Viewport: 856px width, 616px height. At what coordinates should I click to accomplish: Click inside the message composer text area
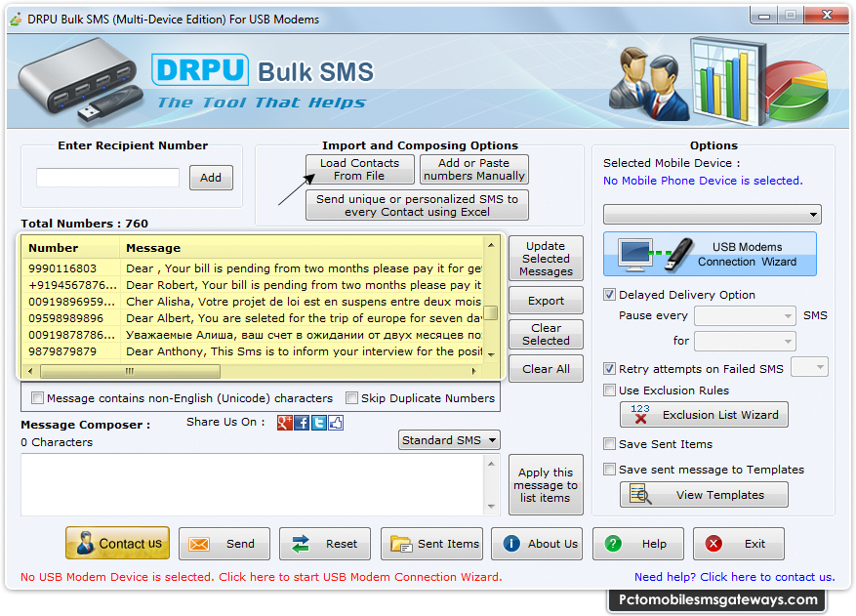[x=252, y=484]
